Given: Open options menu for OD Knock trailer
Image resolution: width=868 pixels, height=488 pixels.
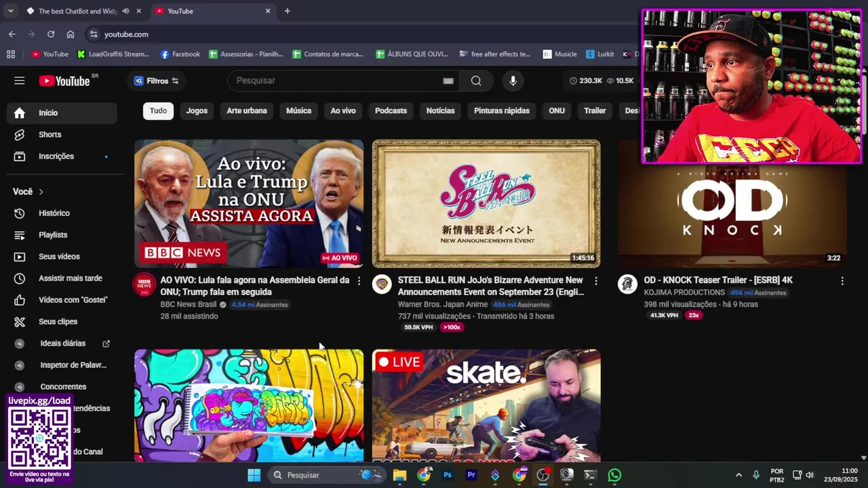Looking at the screenshot, I should point(842,281).
